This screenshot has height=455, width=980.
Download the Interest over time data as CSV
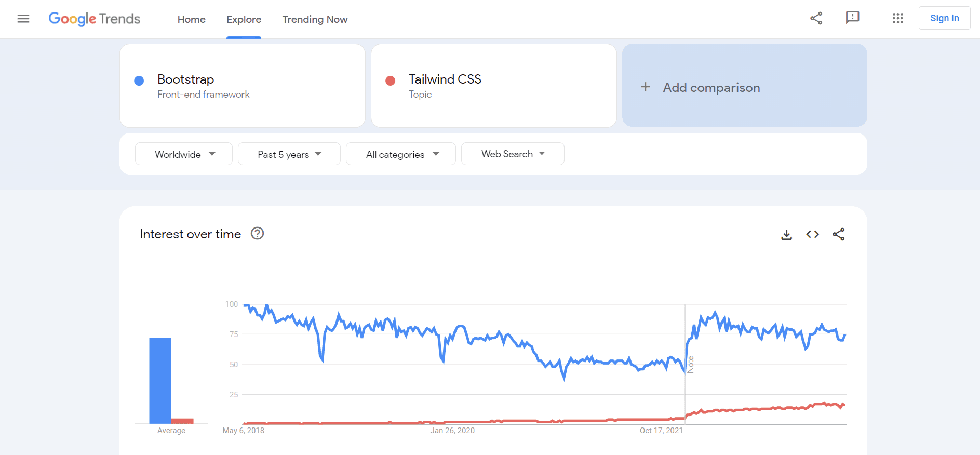pos(786,234)
